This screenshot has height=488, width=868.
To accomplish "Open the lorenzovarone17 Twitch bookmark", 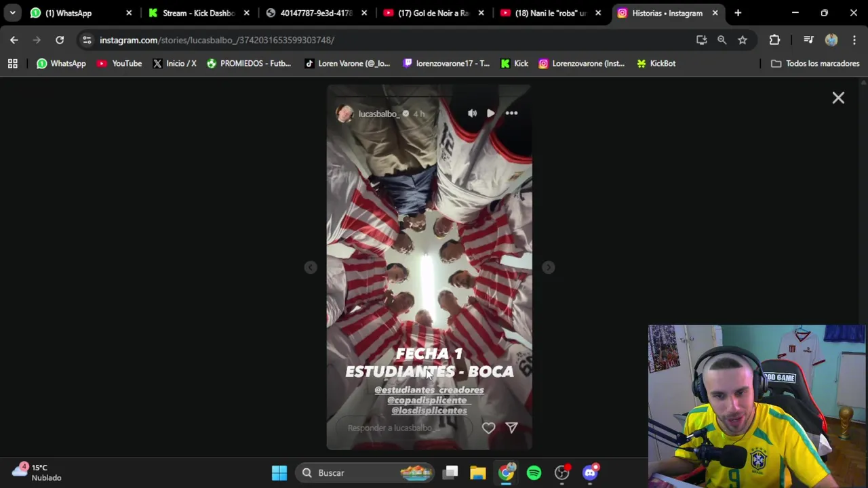I will pyautogui.click(x=446, y=63).
